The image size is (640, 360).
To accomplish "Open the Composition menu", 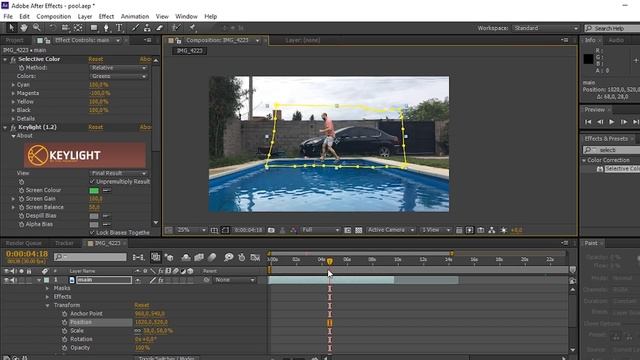I will (53, 16).
